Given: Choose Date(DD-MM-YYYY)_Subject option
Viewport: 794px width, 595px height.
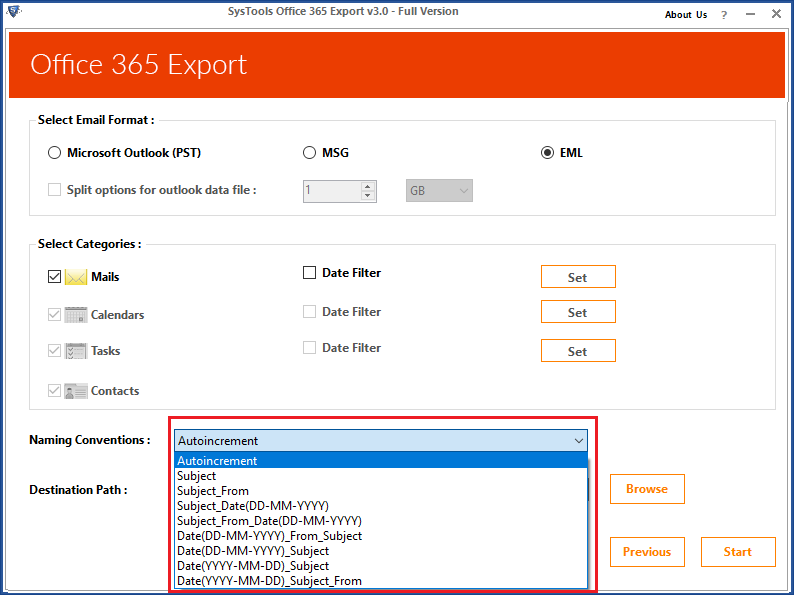Looking at the screenshot, I should [x=381, y=551].
